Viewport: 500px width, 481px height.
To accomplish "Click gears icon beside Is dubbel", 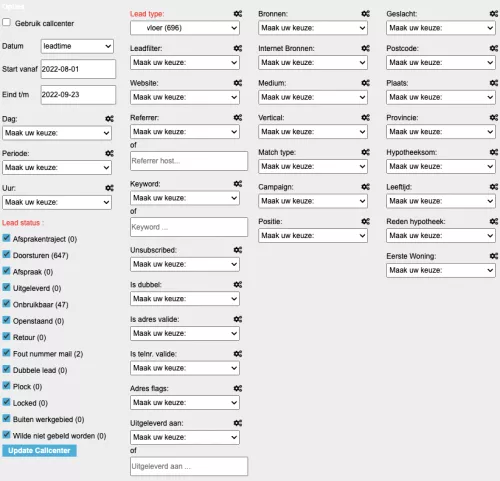I will tap(238, 284).
